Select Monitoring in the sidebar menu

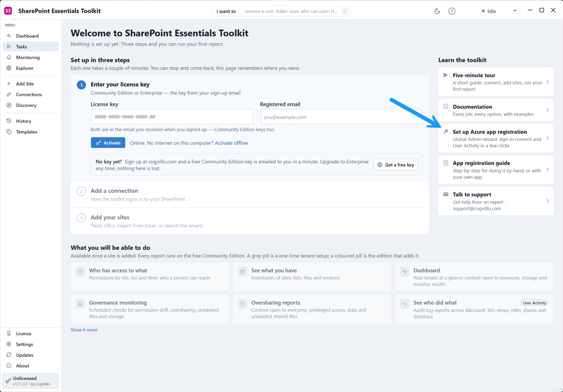pyautogui.click(x=31, y=58)
